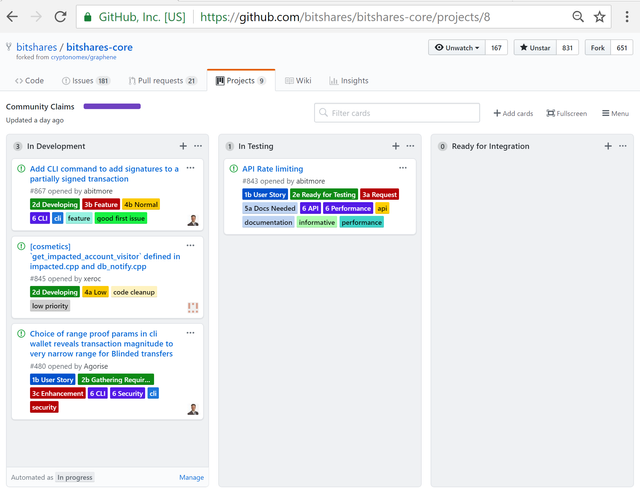640x493 pixels.
Task: Unstar the repository
Action: click(x=535, y=48)
